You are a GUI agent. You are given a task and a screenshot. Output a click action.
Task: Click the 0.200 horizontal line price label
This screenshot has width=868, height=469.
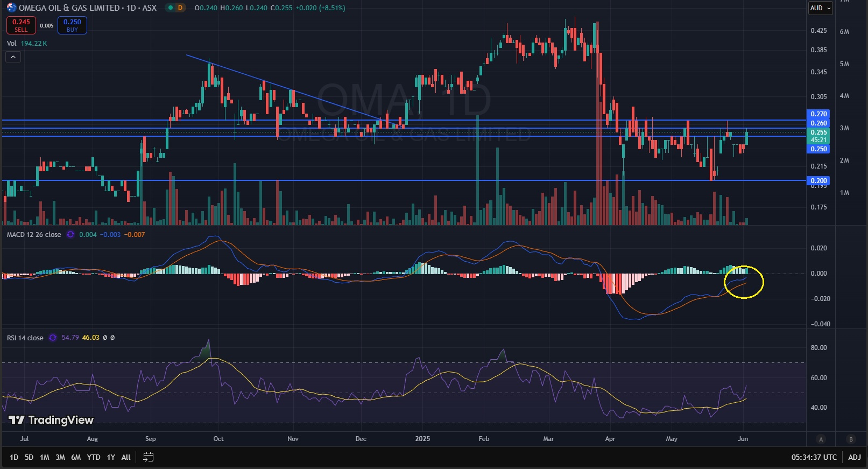tap(818, 181)
